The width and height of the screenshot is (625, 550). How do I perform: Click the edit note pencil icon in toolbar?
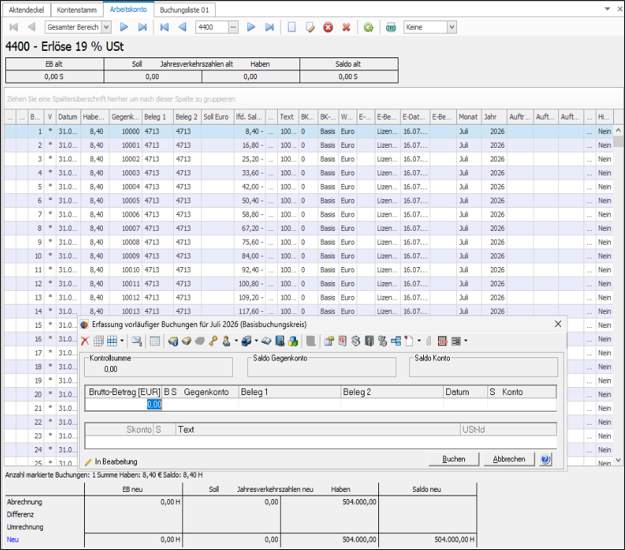[310, 27]
